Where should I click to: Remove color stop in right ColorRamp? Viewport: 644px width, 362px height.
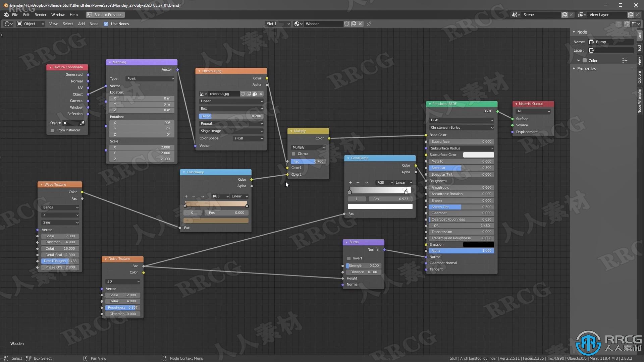358,183
